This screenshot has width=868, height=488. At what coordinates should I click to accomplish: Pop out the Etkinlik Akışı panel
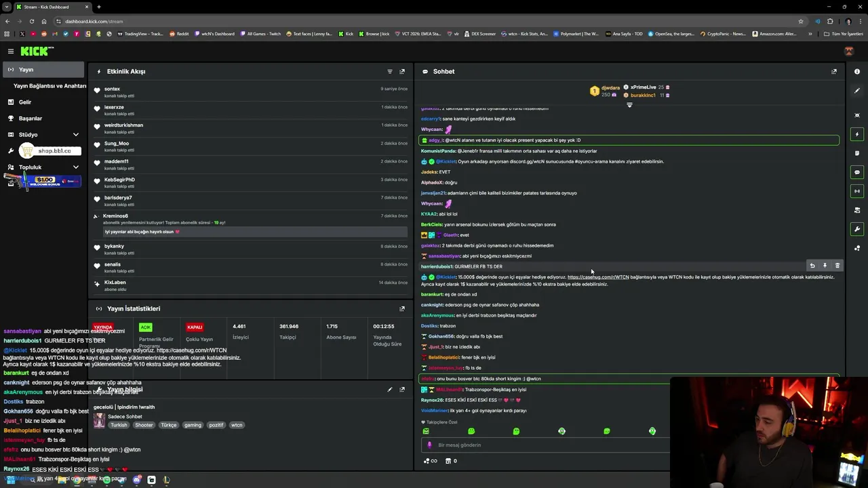tap(402, 71)
